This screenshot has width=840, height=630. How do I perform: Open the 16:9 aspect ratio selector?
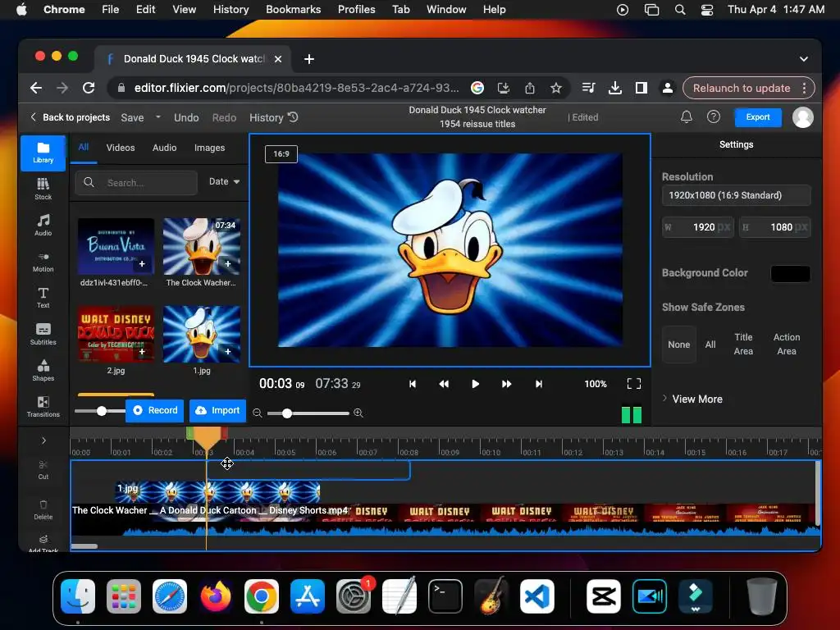281,153
